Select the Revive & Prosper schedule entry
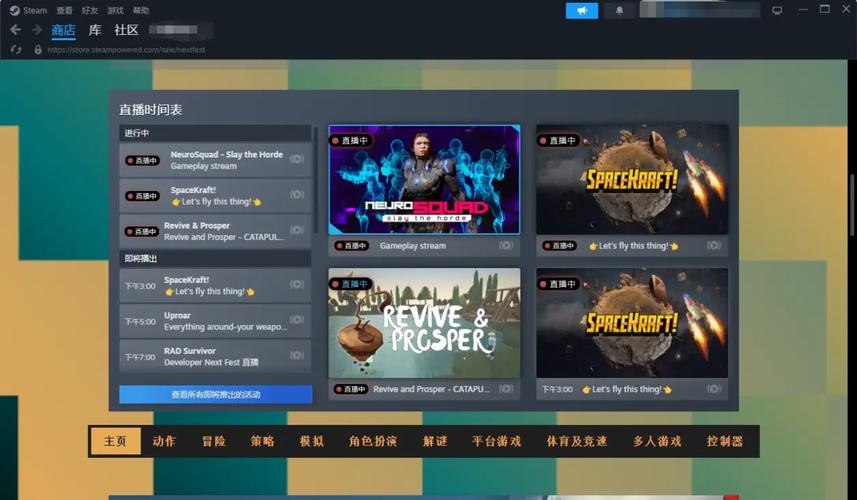 (215, 231)
